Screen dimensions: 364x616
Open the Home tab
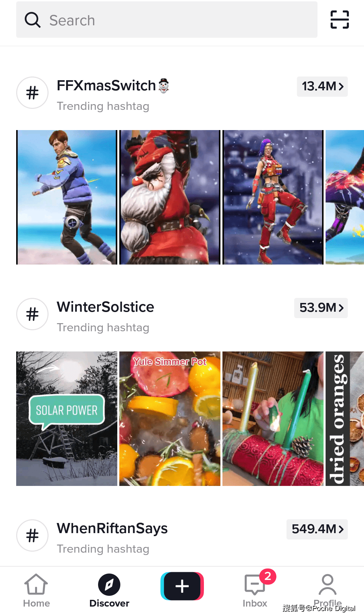(36, 590)
